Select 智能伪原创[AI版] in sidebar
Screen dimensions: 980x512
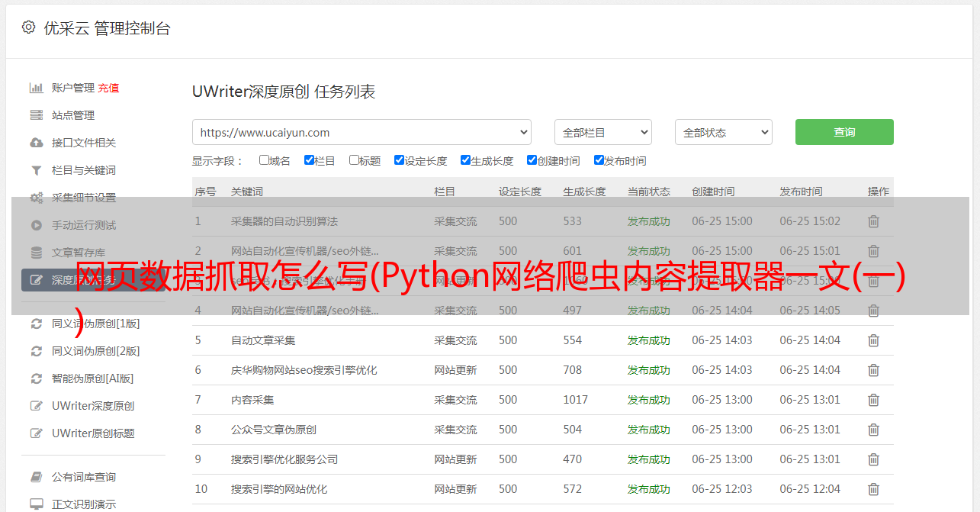click(x=92, y=378)
